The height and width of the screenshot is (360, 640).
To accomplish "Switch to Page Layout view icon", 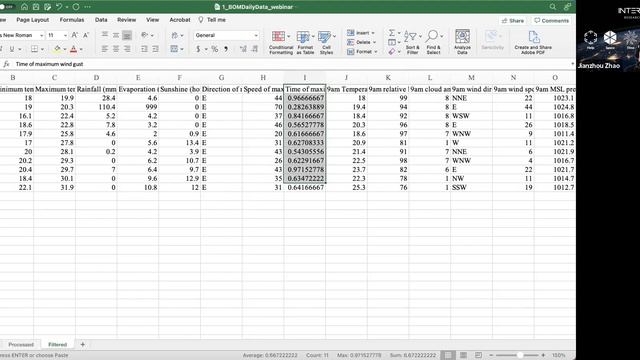I will tap(463, 356).
